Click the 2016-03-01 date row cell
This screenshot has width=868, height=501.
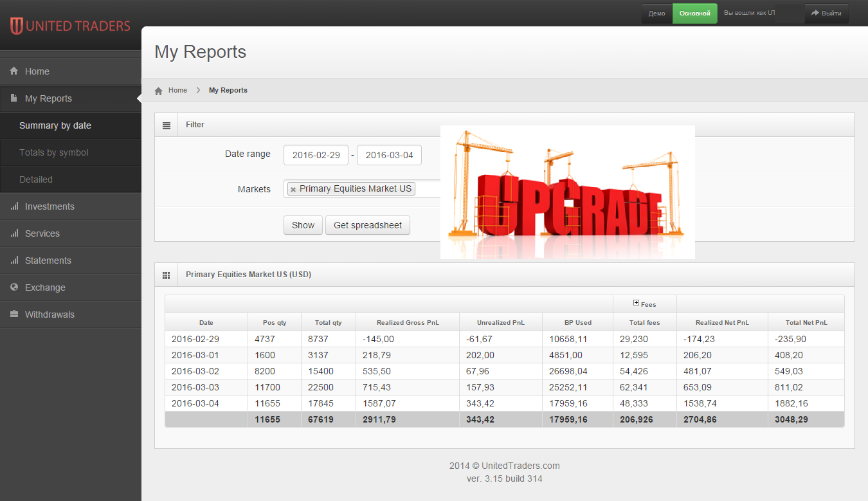pos(206,355)
